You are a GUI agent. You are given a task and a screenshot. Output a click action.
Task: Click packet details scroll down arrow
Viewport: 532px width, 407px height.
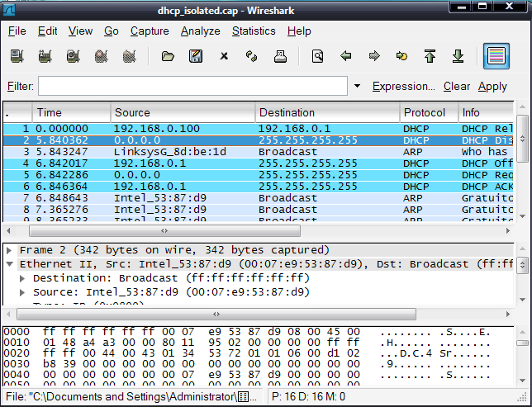(x=522, y=300)
